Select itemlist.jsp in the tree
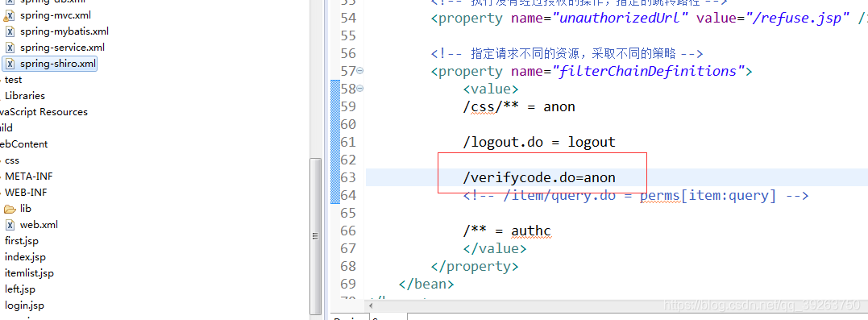Viewport: 868px width, 320px height. (29, 273)
